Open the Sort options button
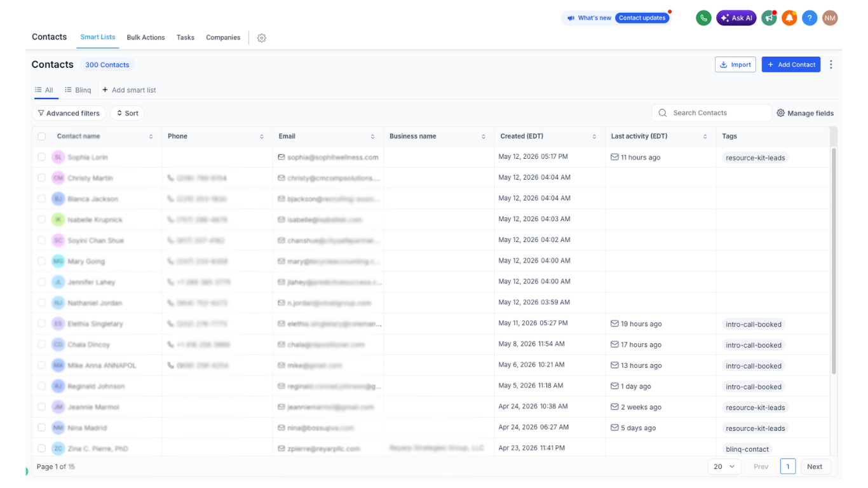 128,113
